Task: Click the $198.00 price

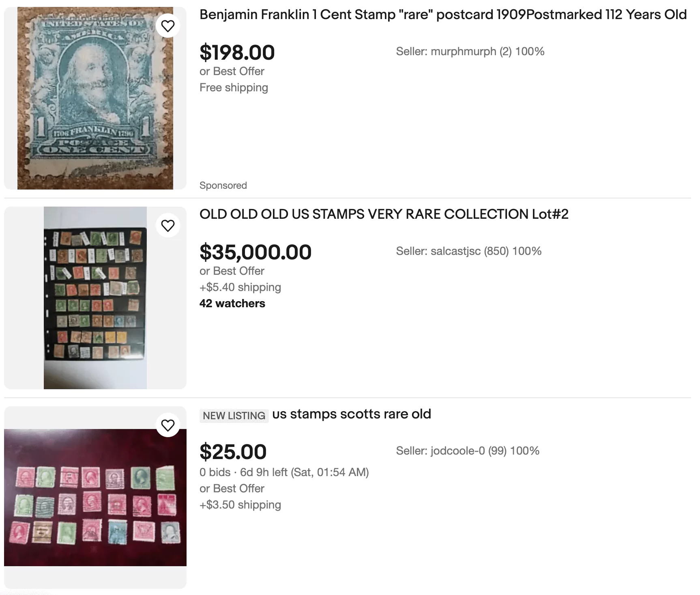Action: (x=237, y=53)
